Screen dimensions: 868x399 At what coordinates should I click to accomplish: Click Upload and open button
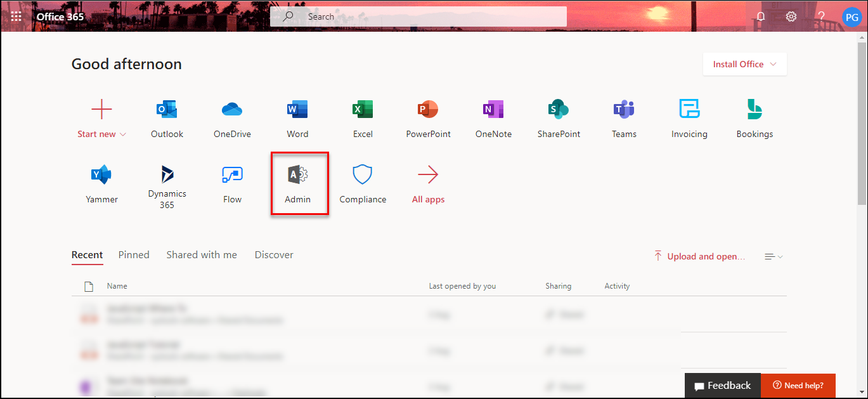point(700,256)
